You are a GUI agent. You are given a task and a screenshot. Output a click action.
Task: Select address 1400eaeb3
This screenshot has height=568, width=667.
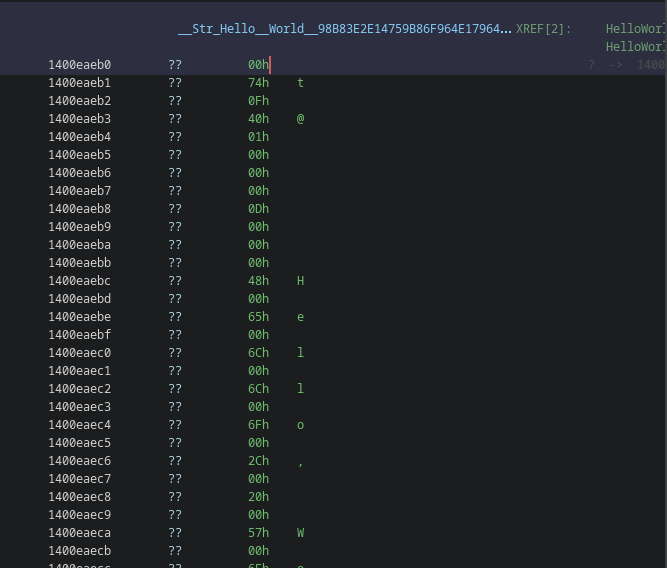[x=80, y=119]
